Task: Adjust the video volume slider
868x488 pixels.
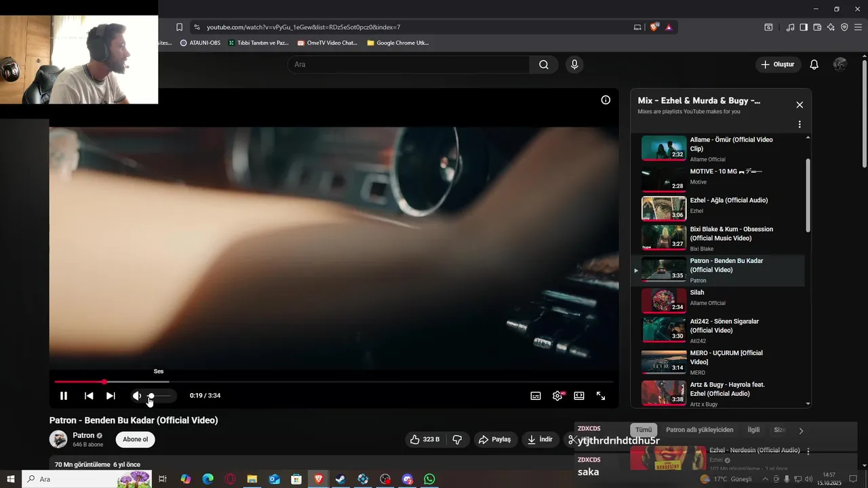Action: point(160,396)
